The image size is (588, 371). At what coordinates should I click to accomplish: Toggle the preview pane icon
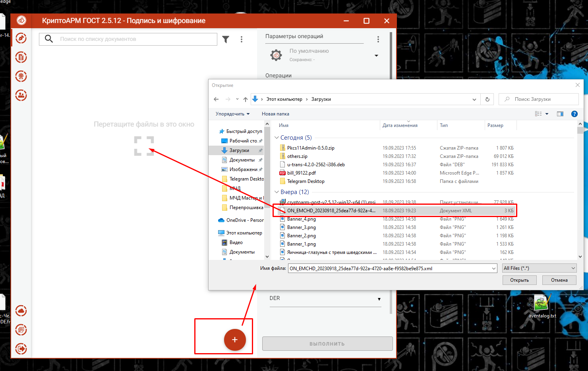pos(560,114)
